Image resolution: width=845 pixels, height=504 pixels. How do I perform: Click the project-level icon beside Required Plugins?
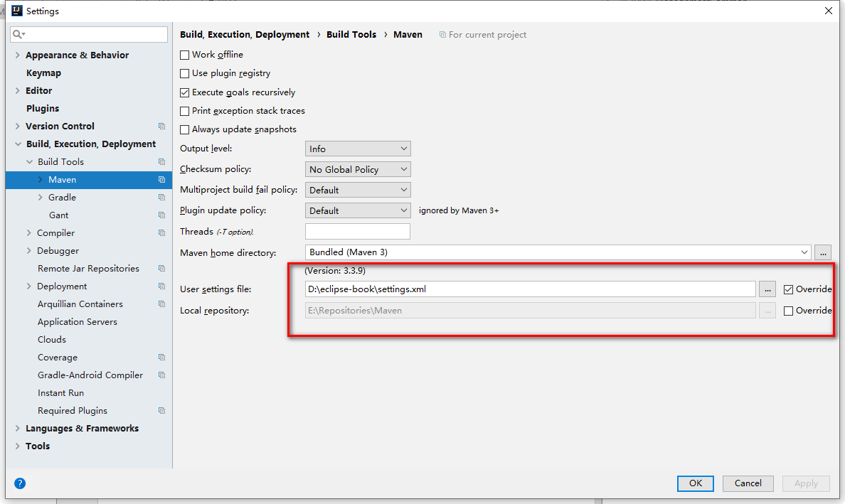tap(161, 410)
